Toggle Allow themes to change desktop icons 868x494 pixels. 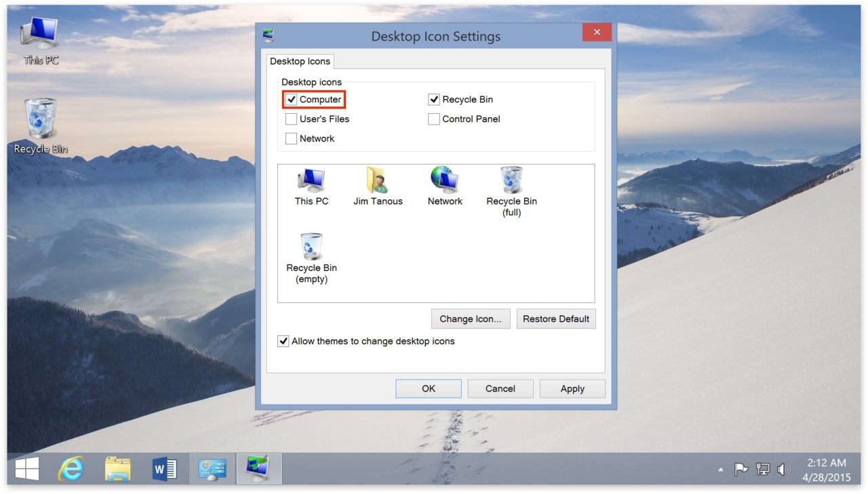285,341
